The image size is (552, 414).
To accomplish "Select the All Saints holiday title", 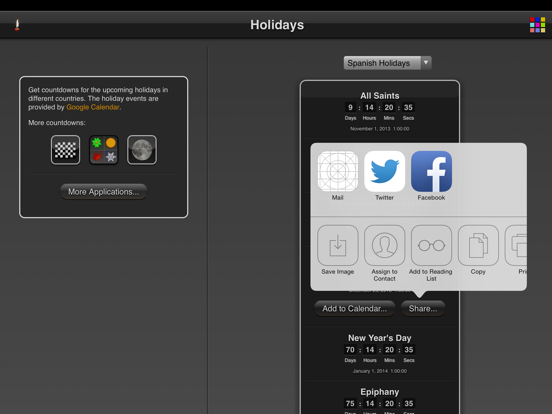I will click(380, 96).
